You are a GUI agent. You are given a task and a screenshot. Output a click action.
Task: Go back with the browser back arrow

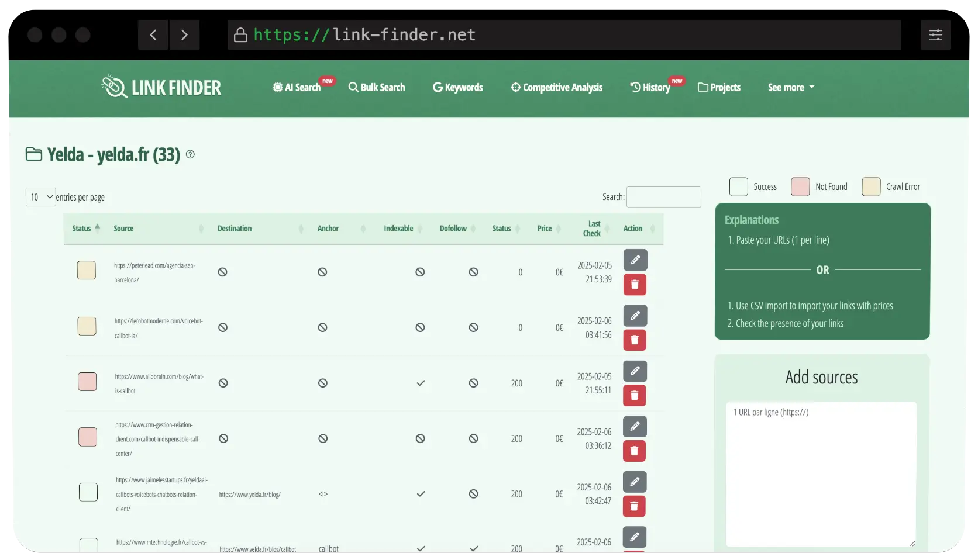pyautogui.click(x=153, y=35)
